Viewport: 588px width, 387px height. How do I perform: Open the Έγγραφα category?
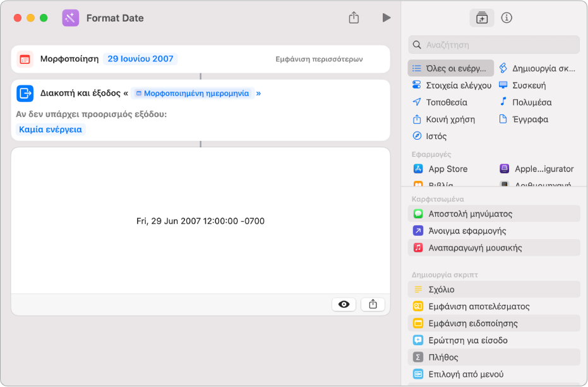click(x=523, y=120)
